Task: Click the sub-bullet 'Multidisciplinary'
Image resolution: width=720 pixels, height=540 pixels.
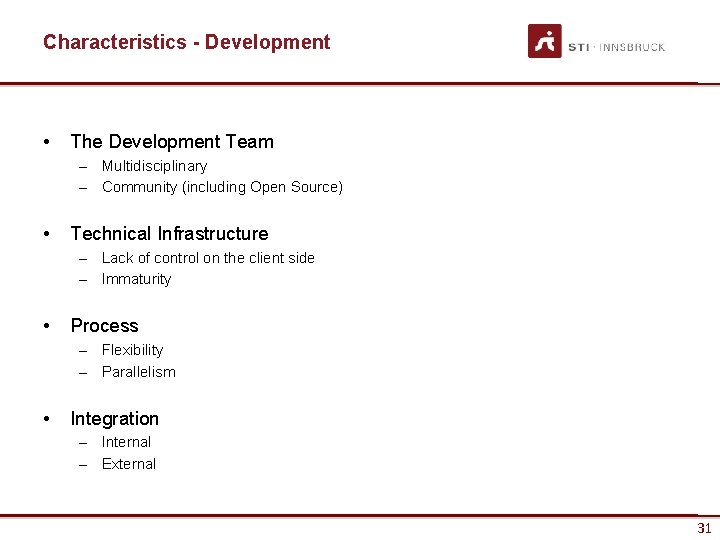Action: point(155,166)
